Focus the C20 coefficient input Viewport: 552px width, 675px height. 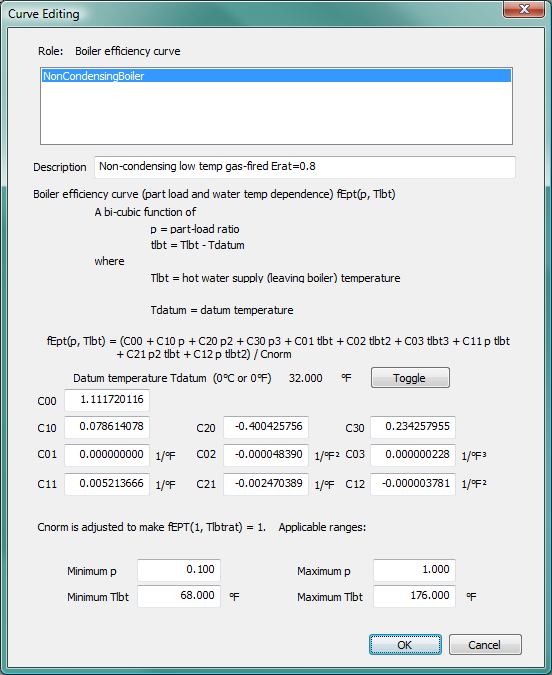coord(266,427)
